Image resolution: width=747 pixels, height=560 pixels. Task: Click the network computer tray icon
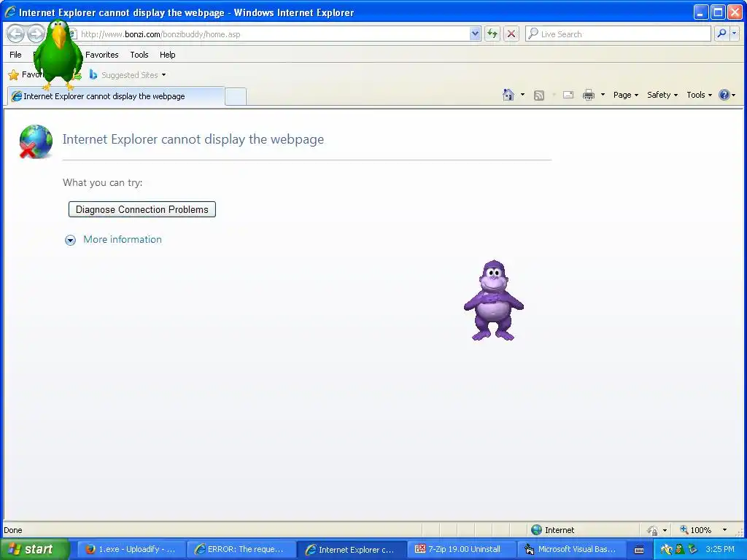click(x=692, y=549)
